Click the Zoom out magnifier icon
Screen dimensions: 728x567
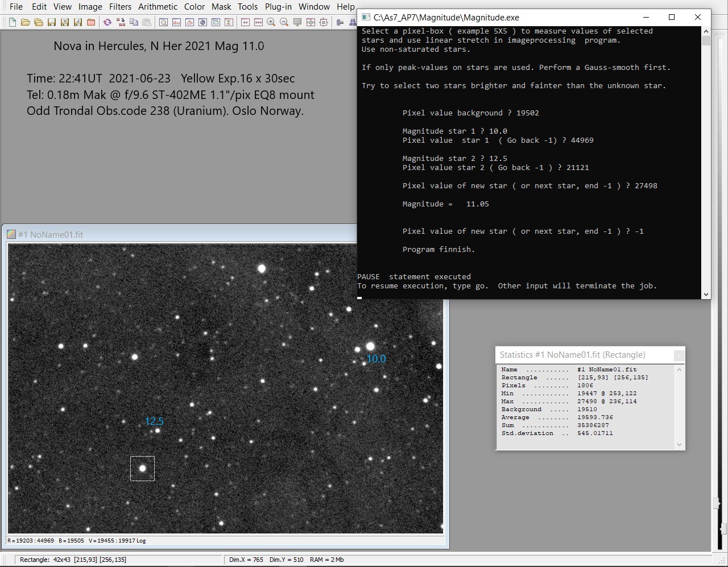point(284,22)
